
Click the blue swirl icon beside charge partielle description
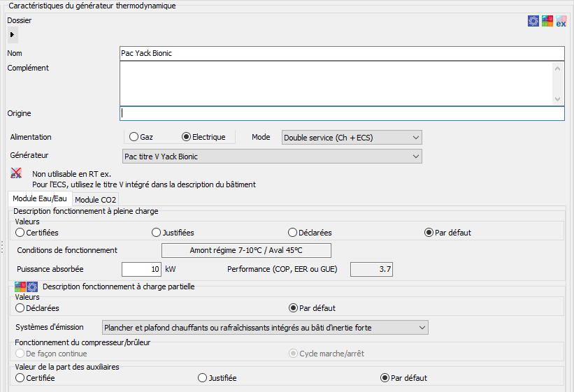click(x=32, y=286)
